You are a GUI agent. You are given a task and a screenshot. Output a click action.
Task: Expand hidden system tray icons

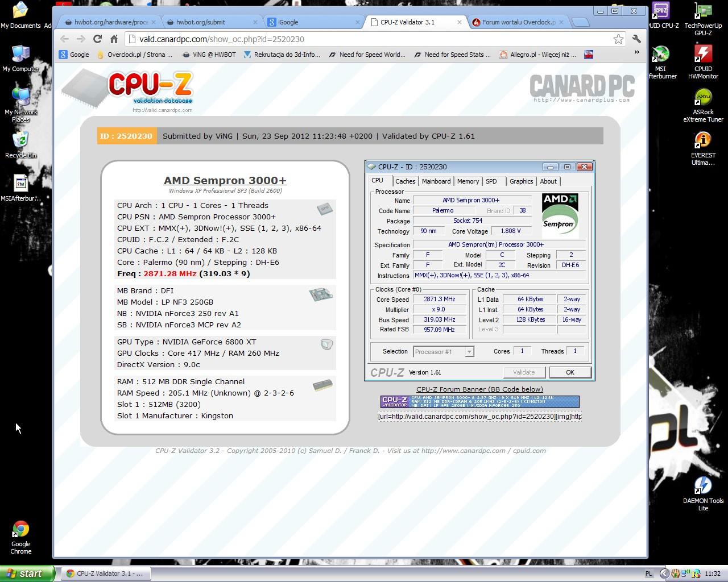[664, 573]
